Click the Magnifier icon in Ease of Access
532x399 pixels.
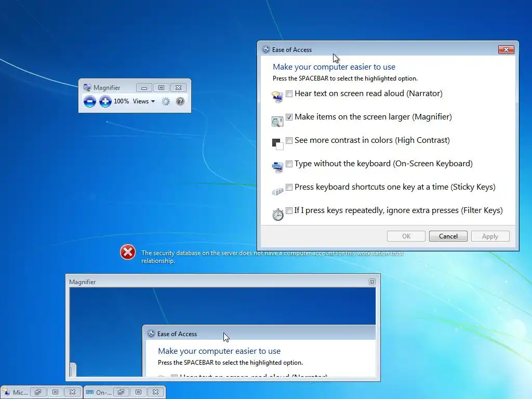[277, 121]
